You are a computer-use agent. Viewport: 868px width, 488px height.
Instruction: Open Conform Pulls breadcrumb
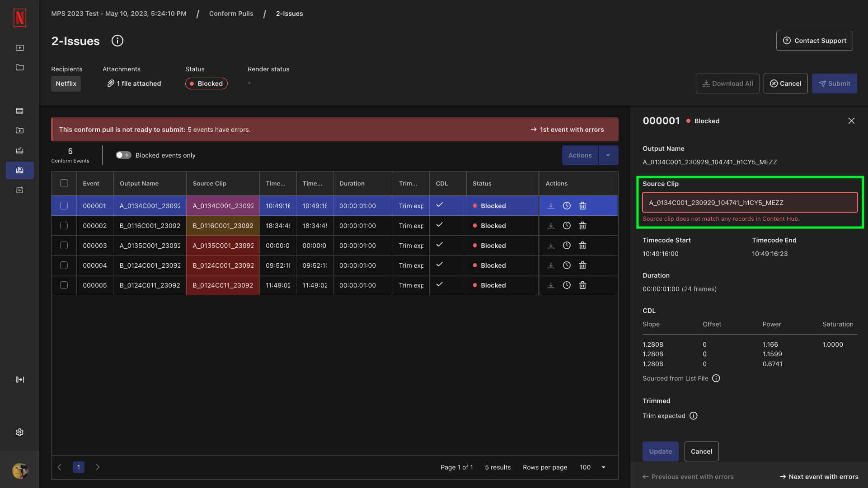(231, 14)
